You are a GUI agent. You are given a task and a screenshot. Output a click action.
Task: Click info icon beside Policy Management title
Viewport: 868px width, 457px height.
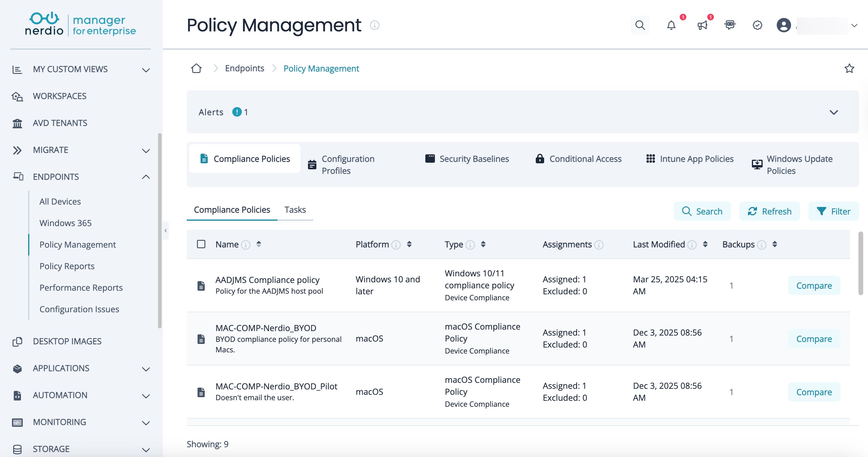(x=374, y=25)
